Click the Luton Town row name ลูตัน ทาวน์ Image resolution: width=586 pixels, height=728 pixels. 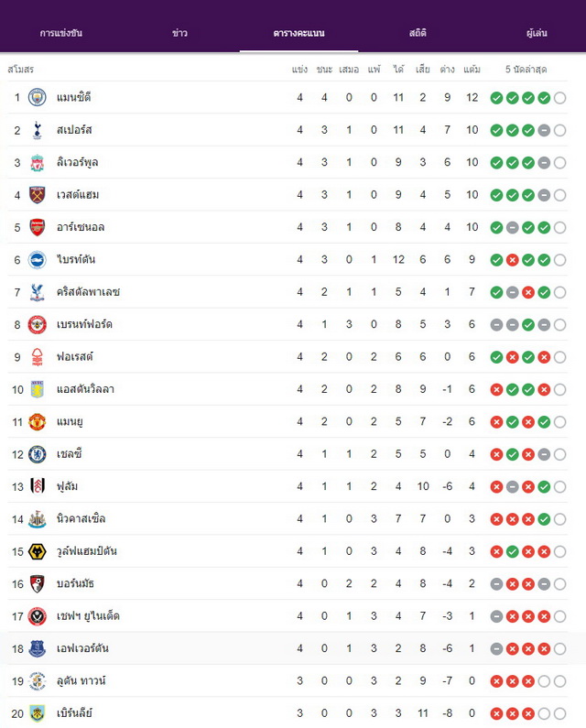pos(81,681)
